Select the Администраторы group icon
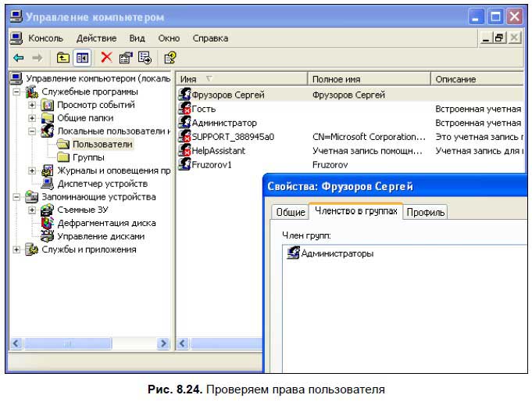 294,253
